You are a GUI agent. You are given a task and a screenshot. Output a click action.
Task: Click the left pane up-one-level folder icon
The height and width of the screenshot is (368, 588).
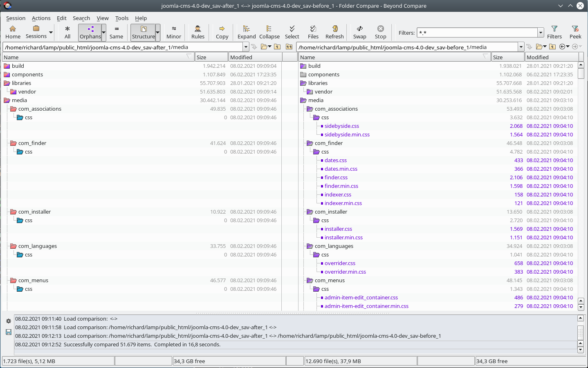[277, 47]
